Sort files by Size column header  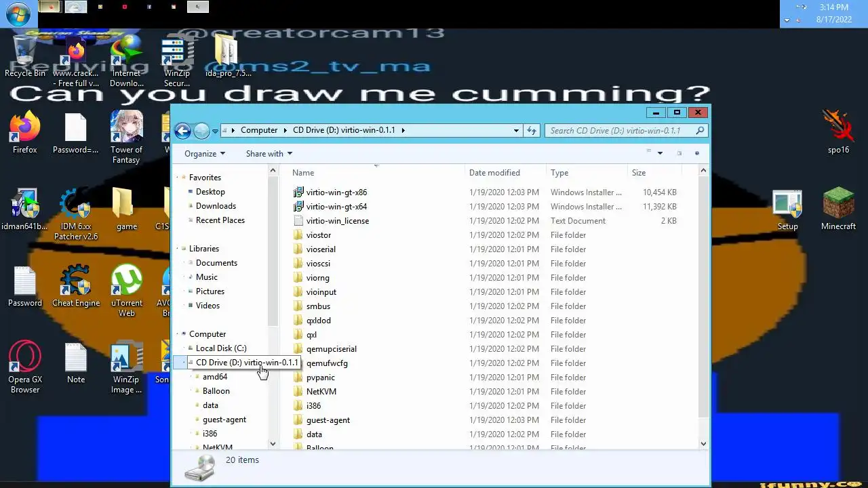pyautogui.click(x=654, y=173)
